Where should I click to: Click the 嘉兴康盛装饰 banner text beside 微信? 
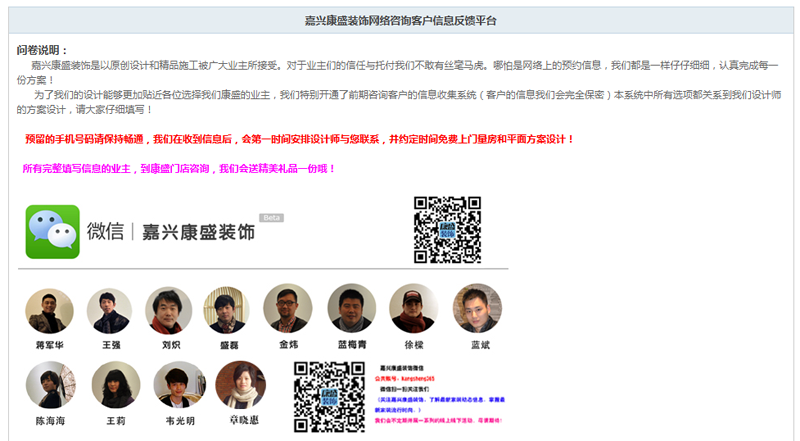pos(198,232)
